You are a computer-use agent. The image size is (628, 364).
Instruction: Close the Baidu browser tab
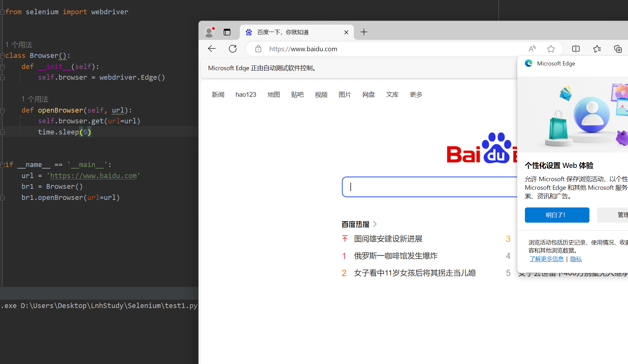(346, 32)
